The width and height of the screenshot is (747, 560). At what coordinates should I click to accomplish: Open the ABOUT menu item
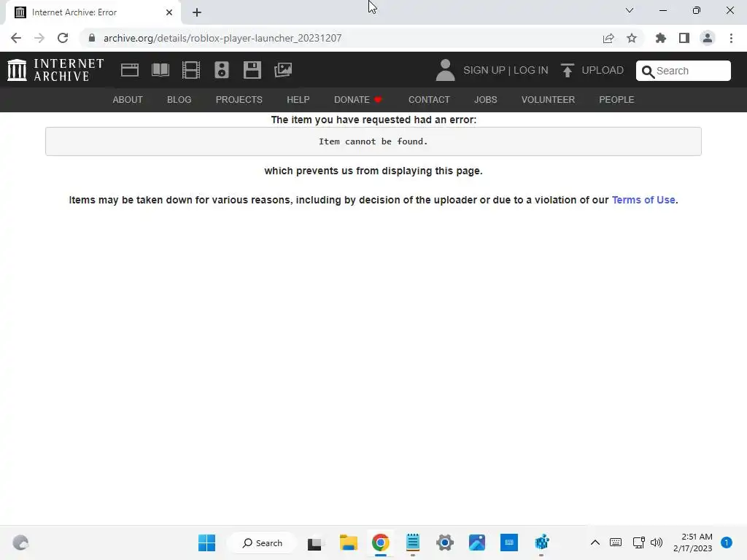pos(128,99)
